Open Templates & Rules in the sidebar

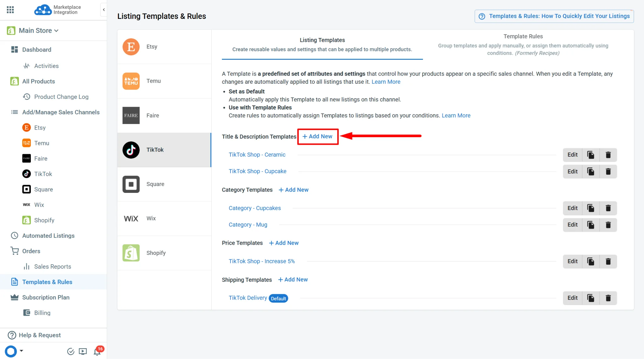[x=47, y=282]
